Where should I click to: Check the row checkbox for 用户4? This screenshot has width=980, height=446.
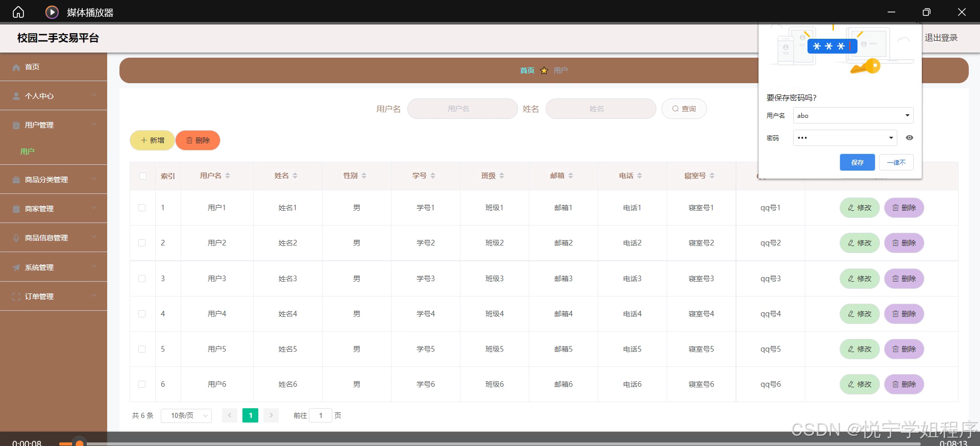point(142,314)
